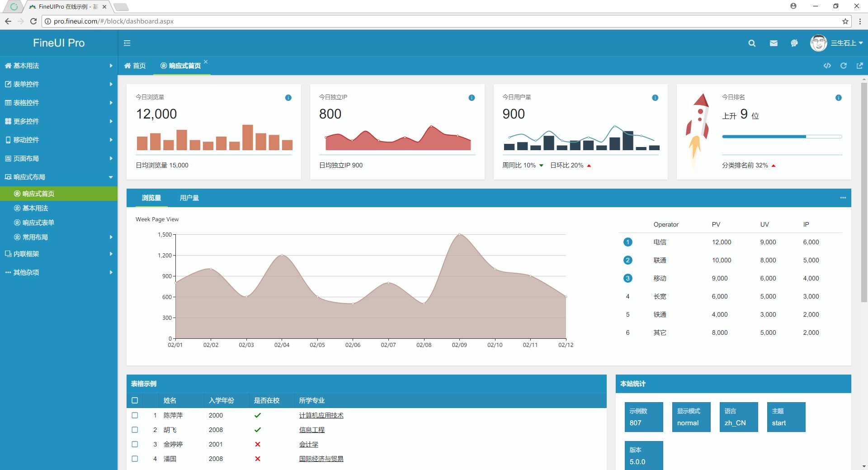Click the 主题 start tile

786,417
